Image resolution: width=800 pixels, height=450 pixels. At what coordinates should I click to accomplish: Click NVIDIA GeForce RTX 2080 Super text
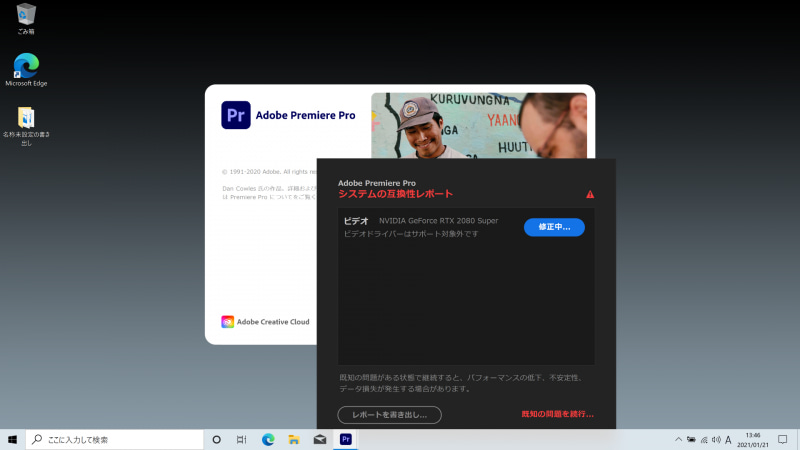438,221
